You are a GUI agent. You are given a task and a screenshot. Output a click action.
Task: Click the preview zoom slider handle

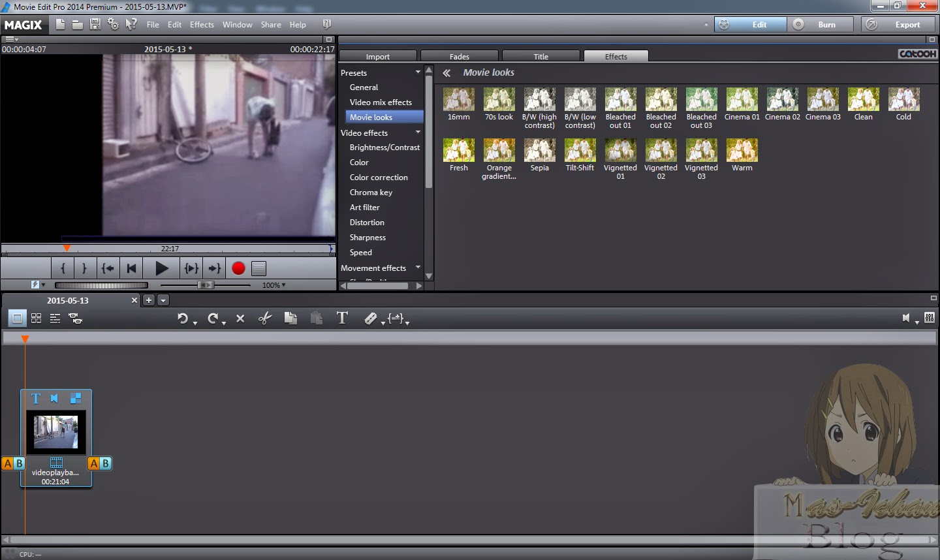point(206,285)
